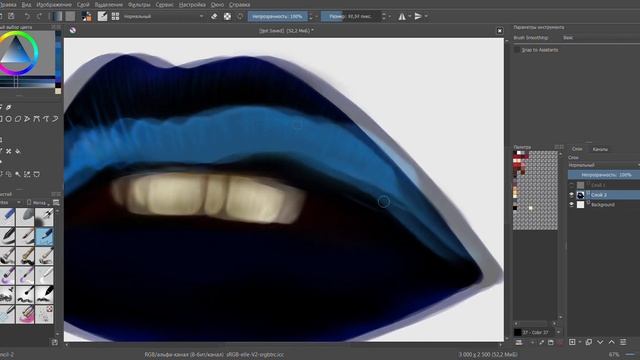The image size is (640, 360).
Task: Hide layer Слой 2 with its eye
Action: (x=571, y=195)
